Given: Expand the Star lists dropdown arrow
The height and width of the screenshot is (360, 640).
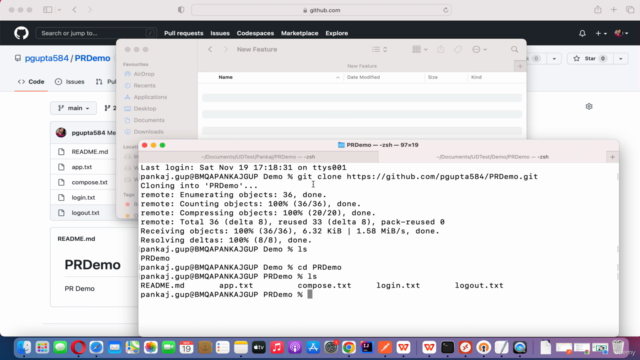Looking at the screenshot, I should pos(620,59).
